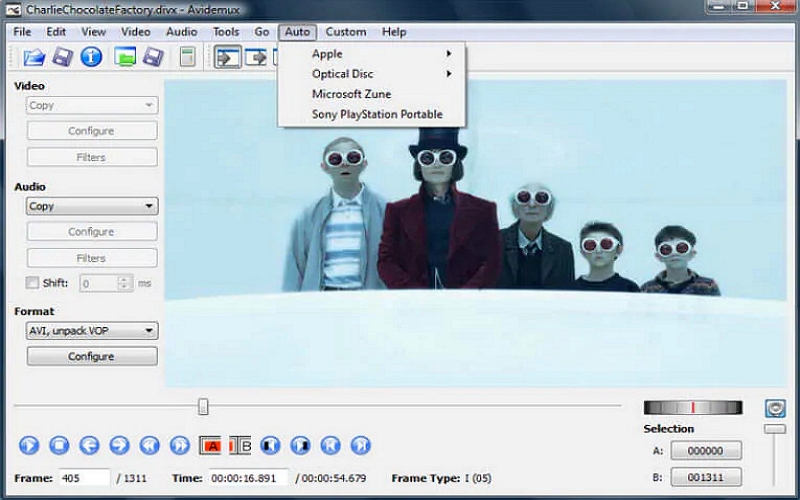
Task: Set selection marker A
Action: click(210, 445)
